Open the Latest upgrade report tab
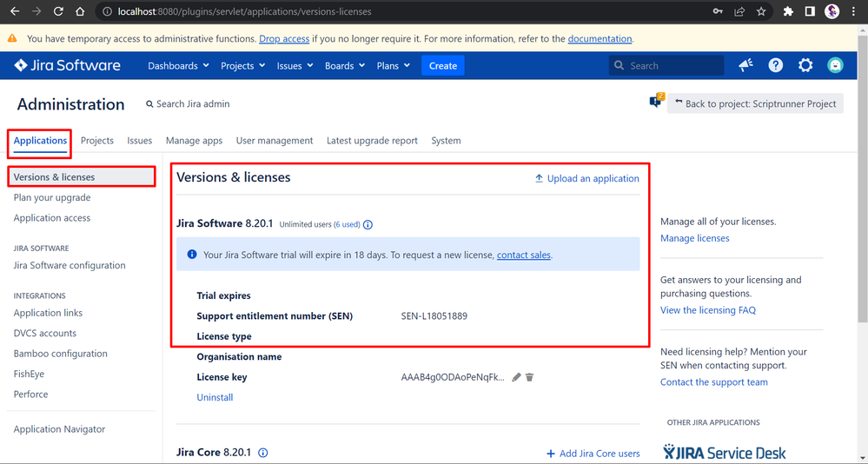This screenshot has width=868, height=464. click(372, 141)
